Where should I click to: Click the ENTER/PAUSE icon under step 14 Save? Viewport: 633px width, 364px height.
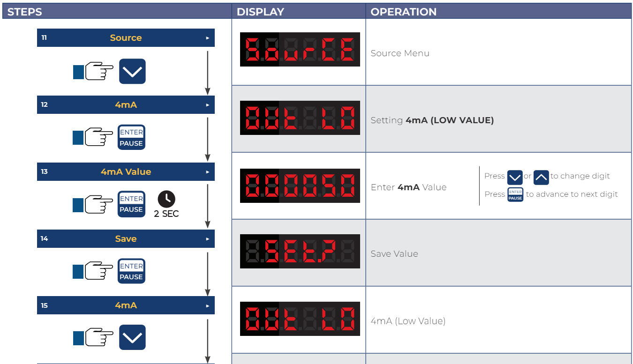(131, 271)
